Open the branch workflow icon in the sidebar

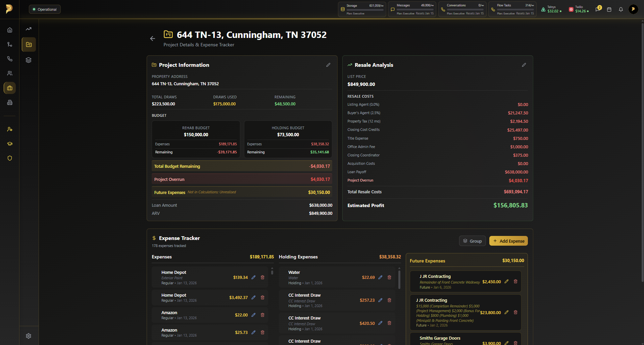(10, 44)
